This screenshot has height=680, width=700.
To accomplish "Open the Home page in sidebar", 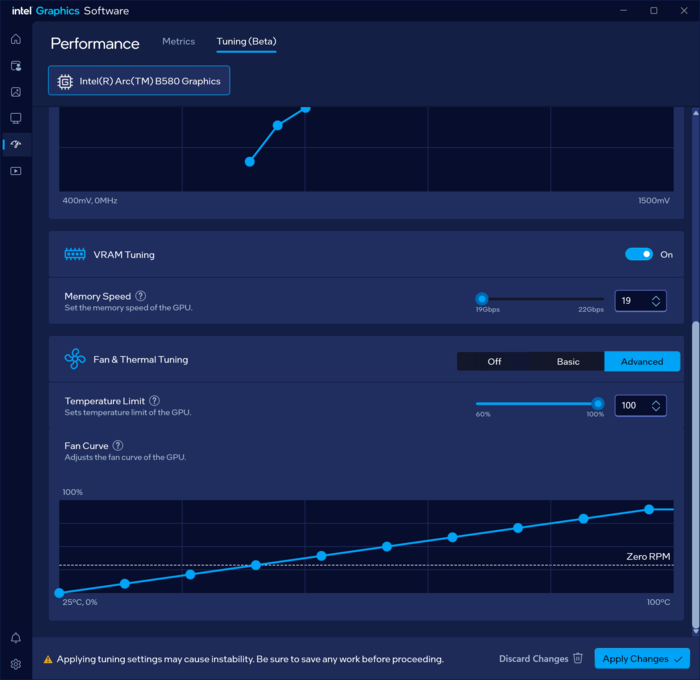I will 16,39.
